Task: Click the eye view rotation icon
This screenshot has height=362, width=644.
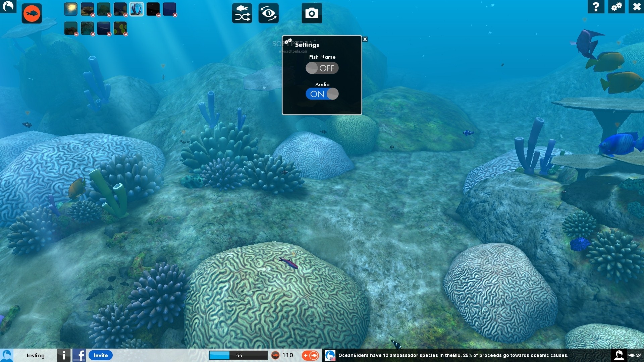Action: [x=268, y=13]
